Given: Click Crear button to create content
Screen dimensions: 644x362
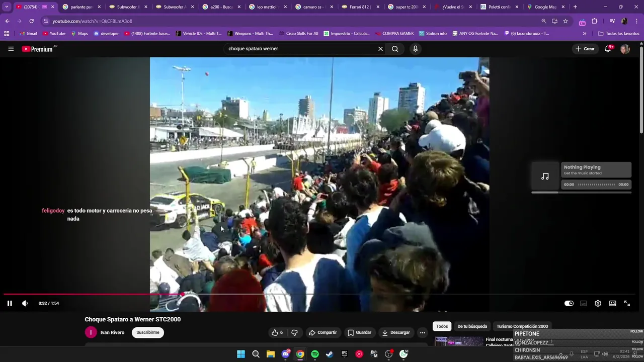Looking at the screenshot, I should [x=585, y=49].
